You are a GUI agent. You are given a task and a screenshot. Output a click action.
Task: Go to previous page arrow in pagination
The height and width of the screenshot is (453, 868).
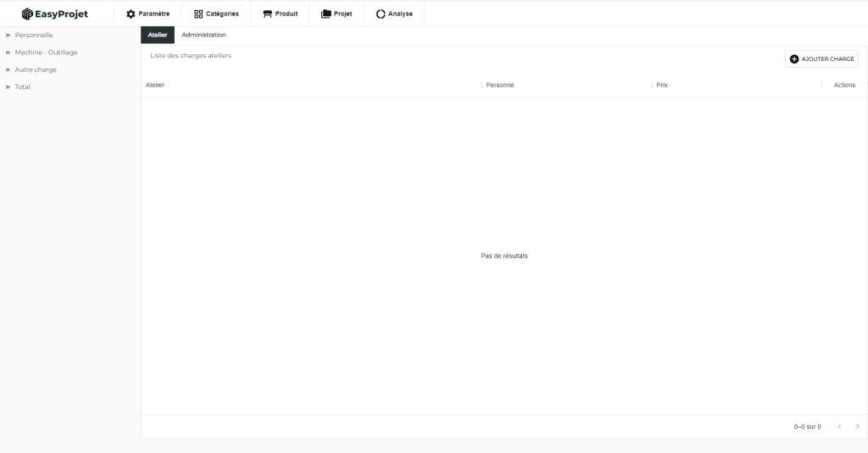pos(839,427)
